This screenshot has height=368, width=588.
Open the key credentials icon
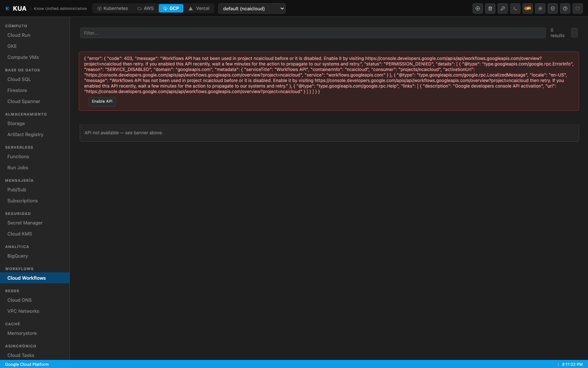503,8
